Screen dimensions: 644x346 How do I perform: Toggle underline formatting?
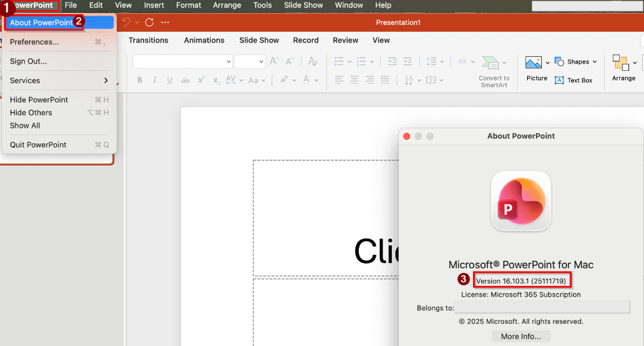(168, 80)
